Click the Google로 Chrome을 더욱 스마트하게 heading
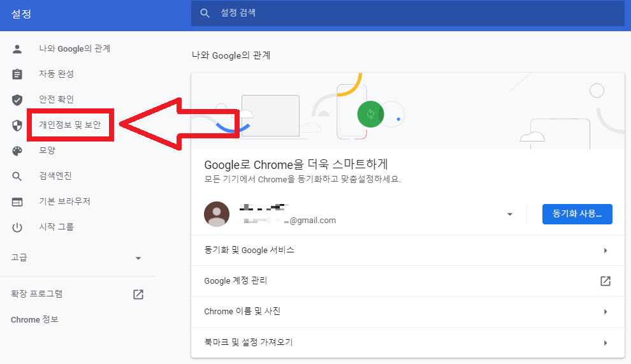 click(296, 164)
